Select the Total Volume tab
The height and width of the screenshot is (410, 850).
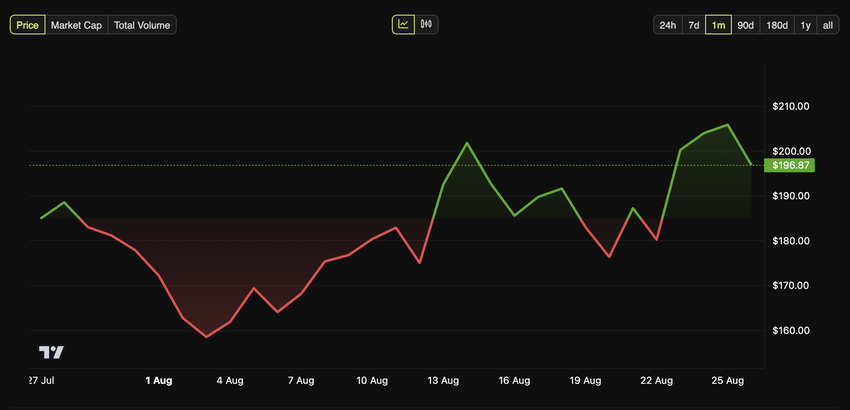(142, 25)
